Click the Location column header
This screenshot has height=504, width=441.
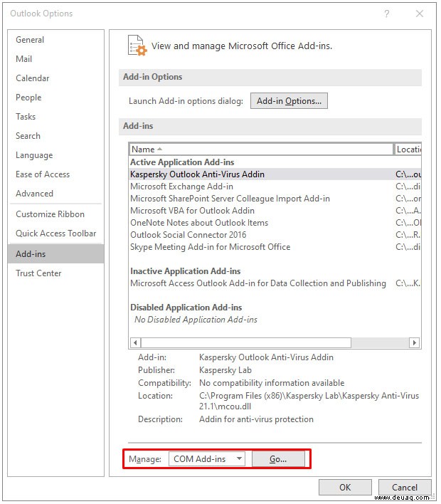tap(408, 149)
